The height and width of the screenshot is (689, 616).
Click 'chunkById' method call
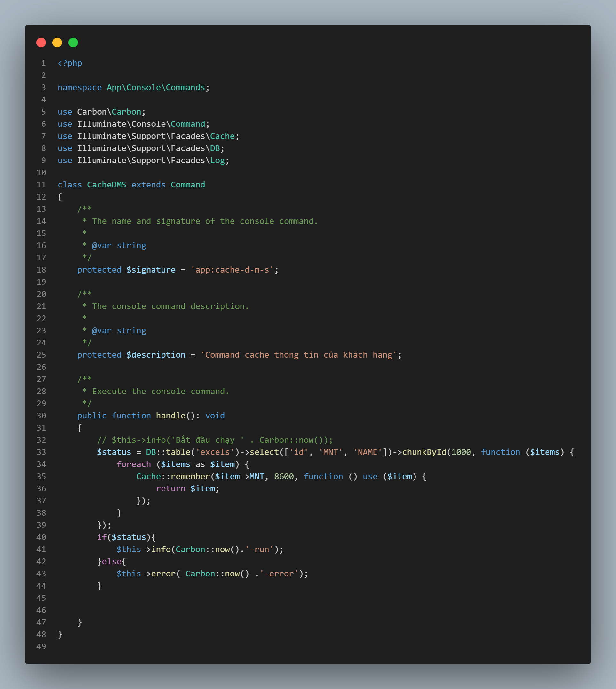tap(424, 452)
